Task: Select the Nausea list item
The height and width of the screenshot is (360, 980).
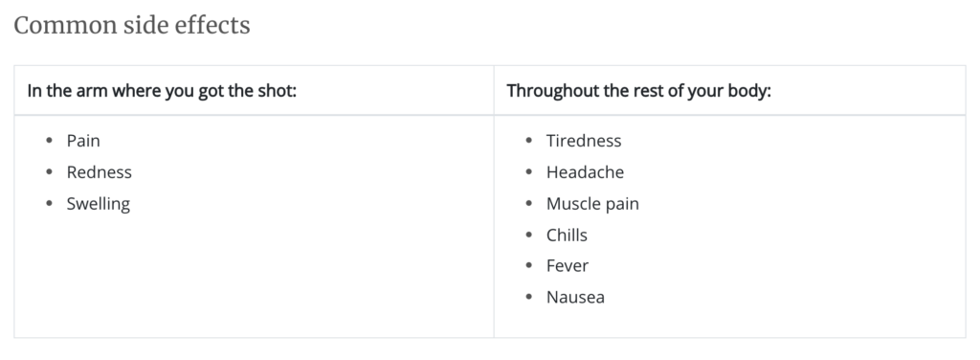Action: point(575,297)
